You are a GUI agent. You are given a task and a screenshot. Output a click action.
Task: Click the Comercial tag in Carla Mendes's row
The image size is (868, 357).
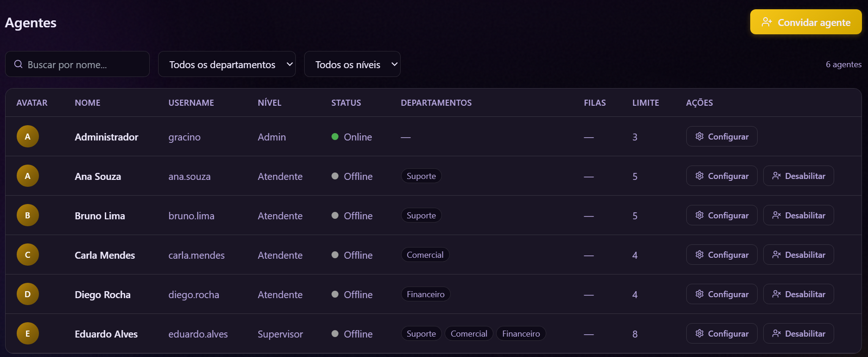(x=425, y=255)
